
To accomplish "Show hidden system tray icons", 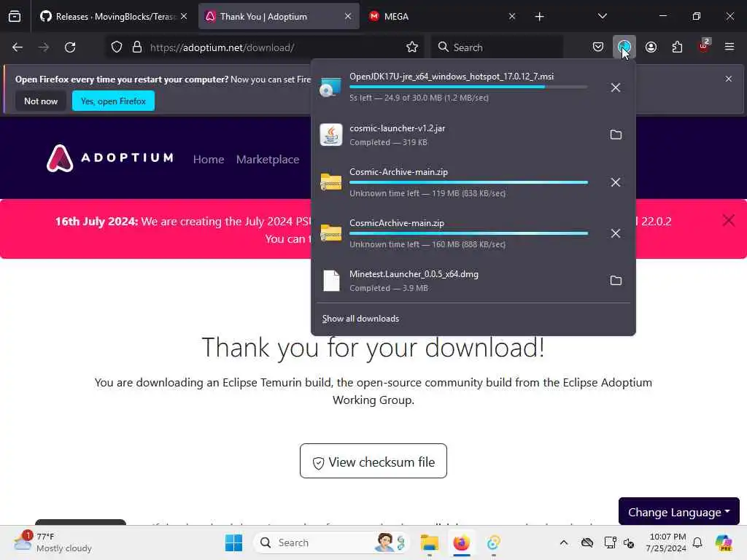I will click(x=564, y=542).
